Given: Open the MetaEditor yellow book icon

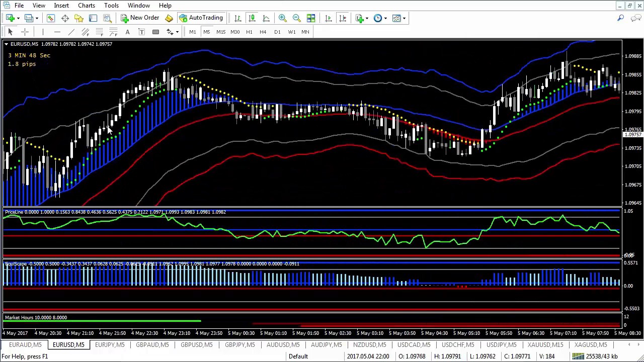Looking at the screenshot, I should click(x=169, y=18).
